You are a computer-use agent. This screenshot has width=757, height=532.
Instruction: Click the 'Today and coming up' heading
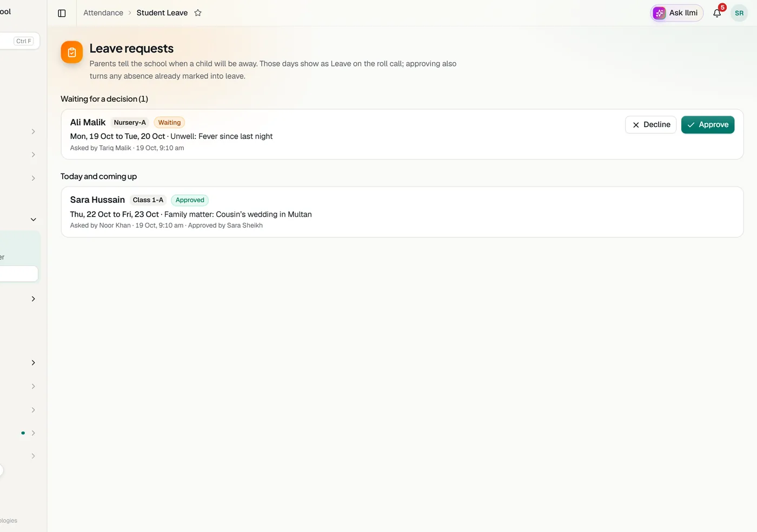click(98, 177)
